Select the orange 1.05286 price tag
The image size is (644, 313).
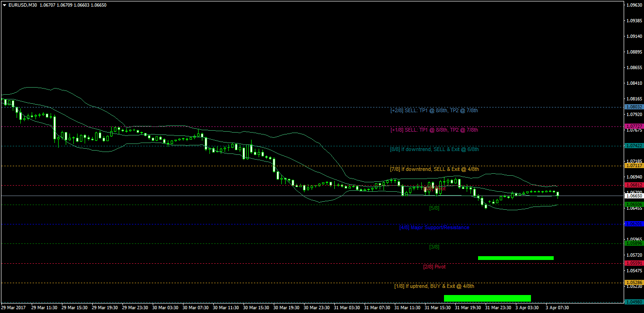[634, 282]
